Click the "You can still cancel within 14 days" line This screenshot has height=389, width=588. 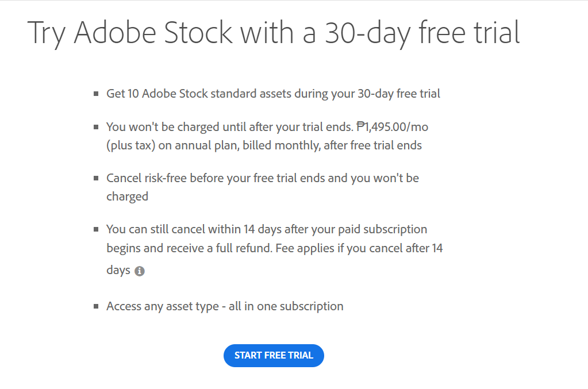point(267,229)
